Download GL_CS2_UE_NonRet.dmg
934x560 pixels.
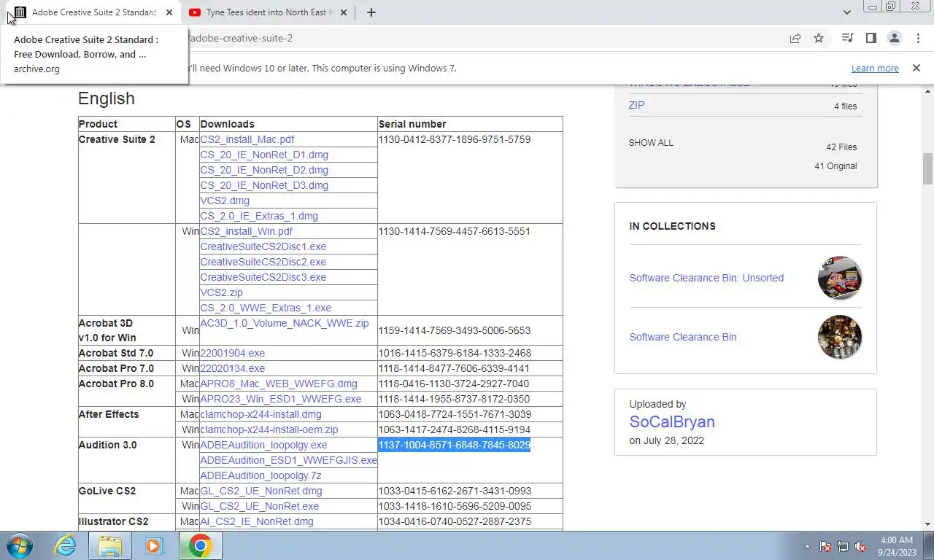click(x=261, y=491)
